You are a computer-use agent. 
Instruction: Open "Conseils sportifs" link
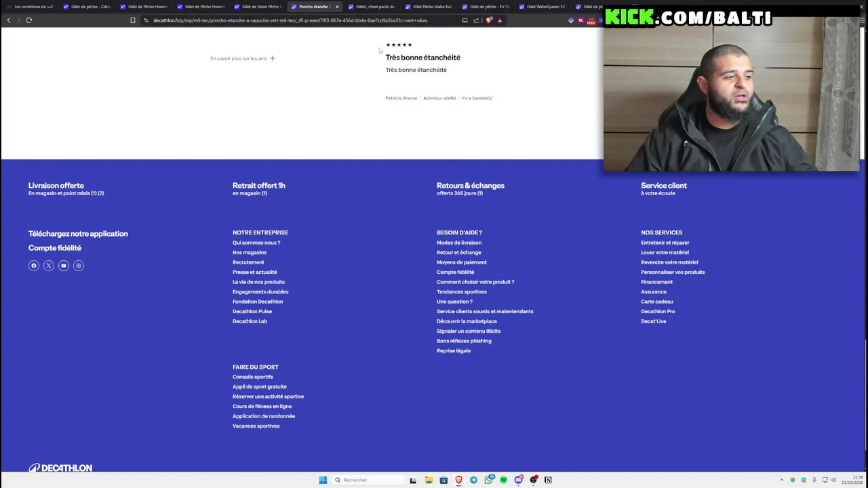click(x=253, y=377)
